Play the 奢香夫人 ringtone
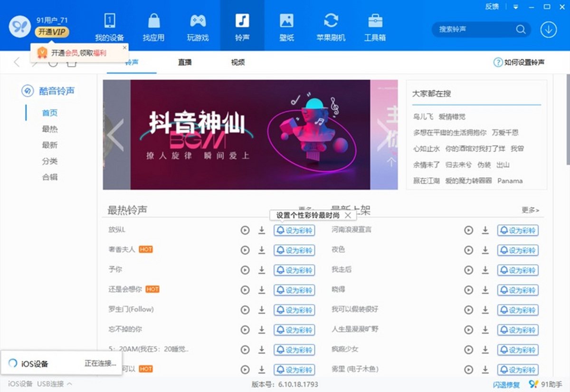The image size is (570, 392). (245, 250)
